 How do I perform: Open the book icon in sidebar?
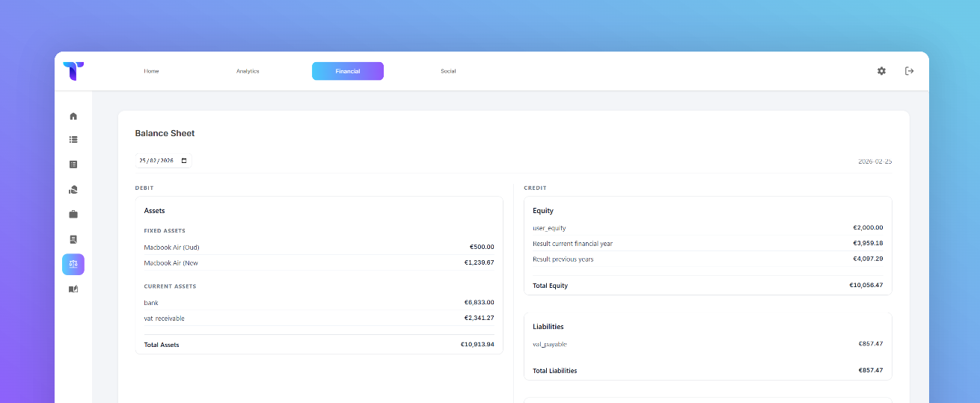coord(73,289)
